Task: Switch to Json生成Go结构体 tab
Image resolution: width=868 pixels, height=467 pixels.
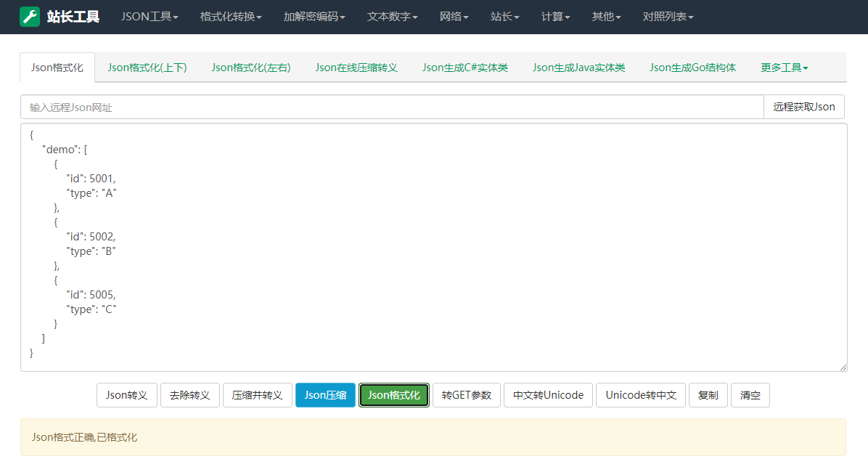Action: click(x=692, y=67)
